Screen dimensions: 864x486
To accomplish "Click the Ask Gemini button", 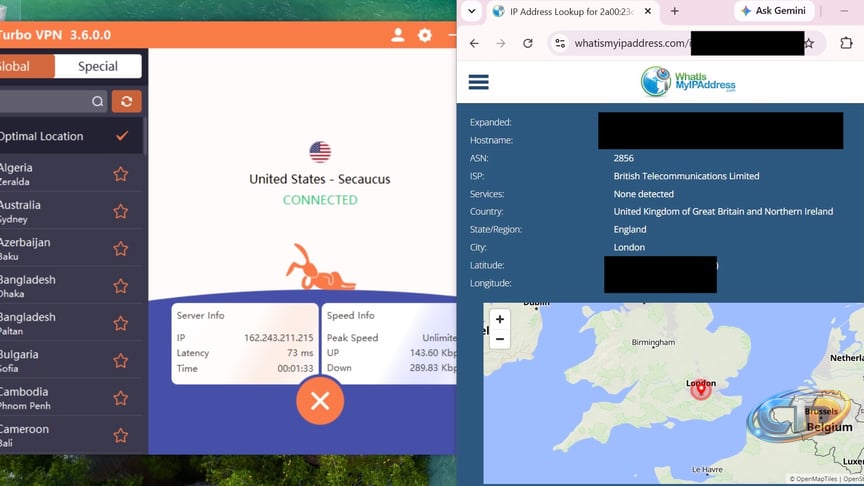I will [774, 11].
